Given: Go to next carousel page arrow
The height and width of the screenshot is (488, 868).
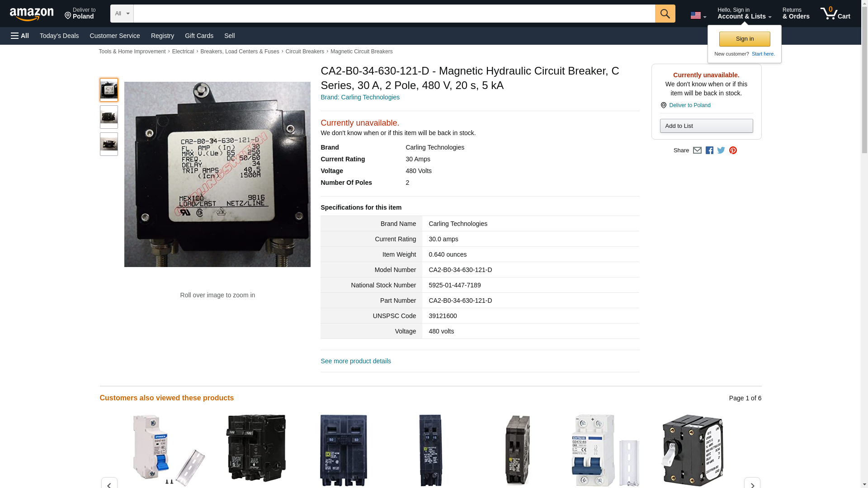Looking at the screenshot, I should click(x=752, y=483).
